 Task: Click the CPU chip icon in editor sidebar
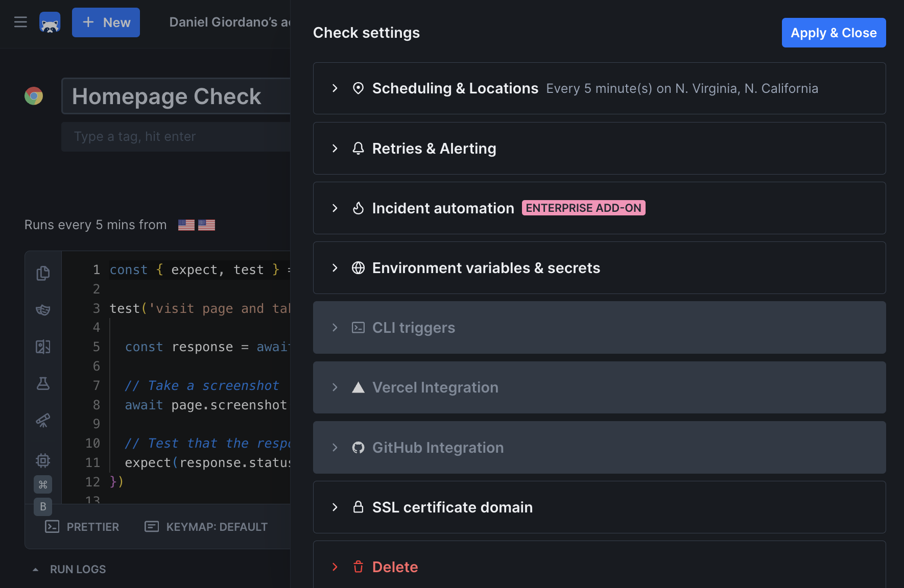coord(43,460)
